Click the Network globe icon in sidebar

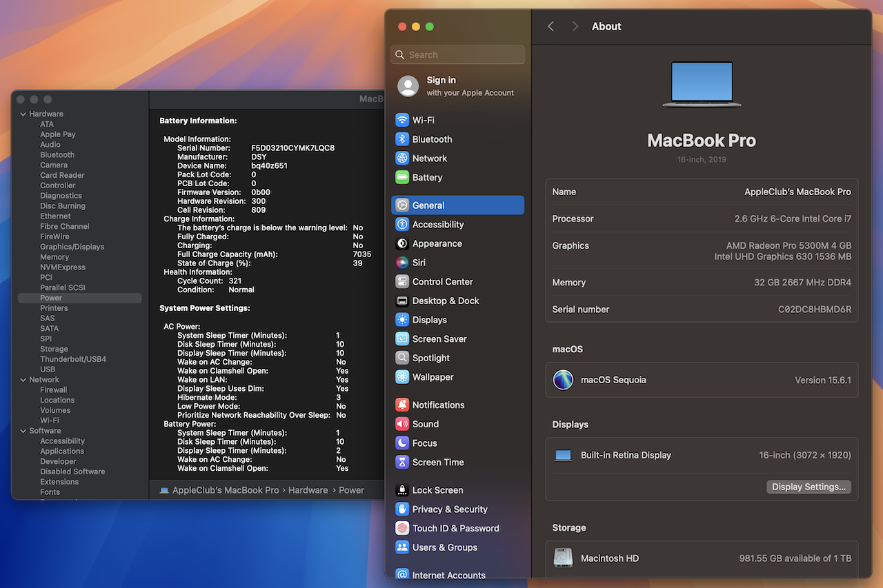[x=402, y=158]
